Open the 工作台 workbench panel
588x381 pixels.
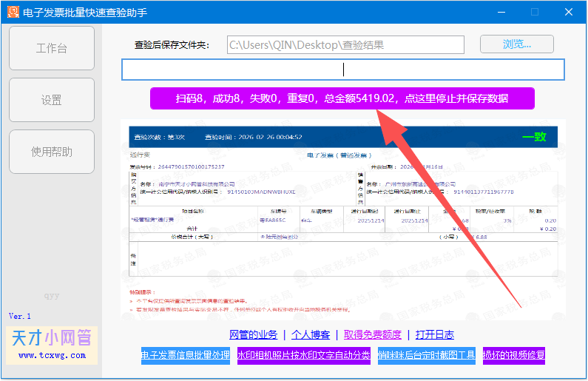[x=52, y=49]
